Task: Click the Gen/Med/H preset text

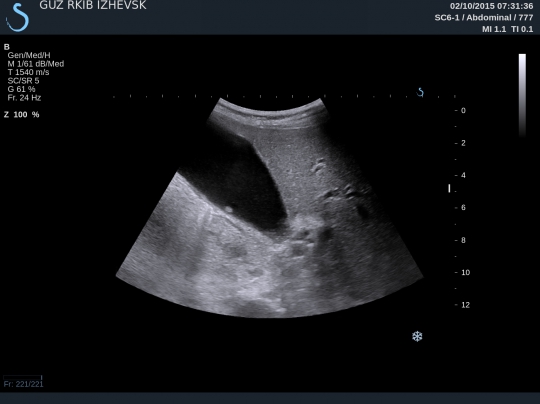Action: [29, 55]
